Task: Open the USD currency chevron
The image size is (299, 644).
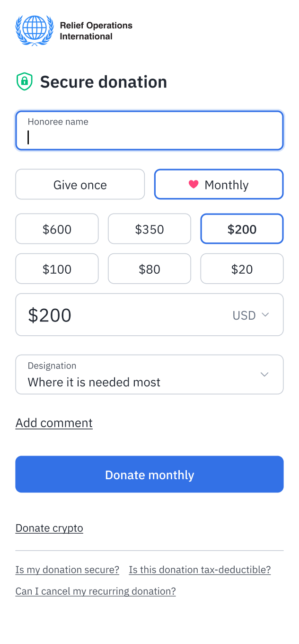Action: pyautogui.click(x=265, y=314)
